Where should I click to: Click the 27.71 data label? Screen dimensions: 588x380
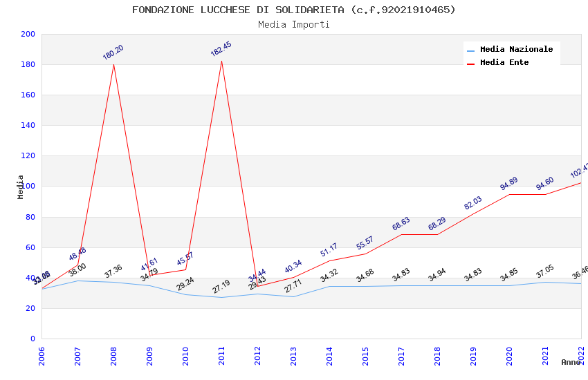(x=293, y=286)
